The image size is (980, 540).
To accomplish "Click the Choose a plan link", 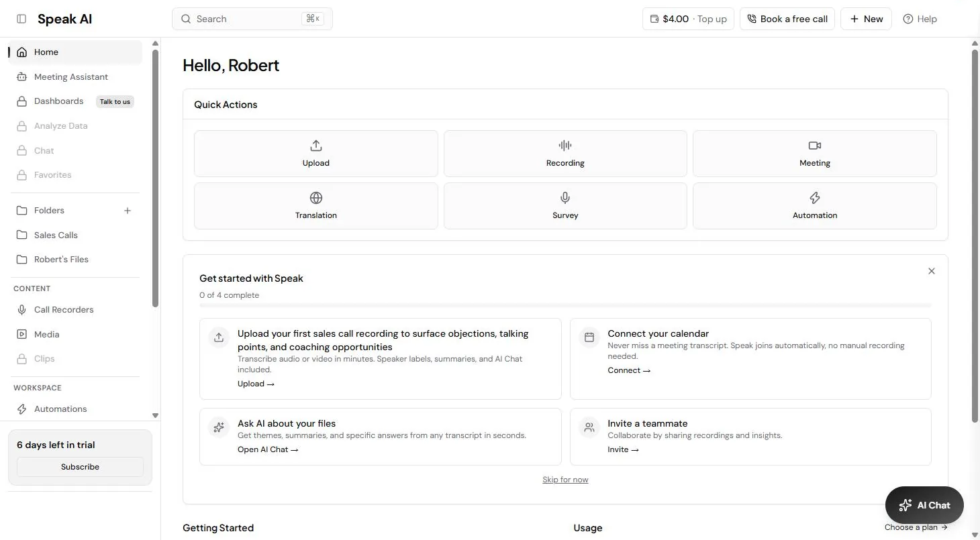I will point(916,527).
